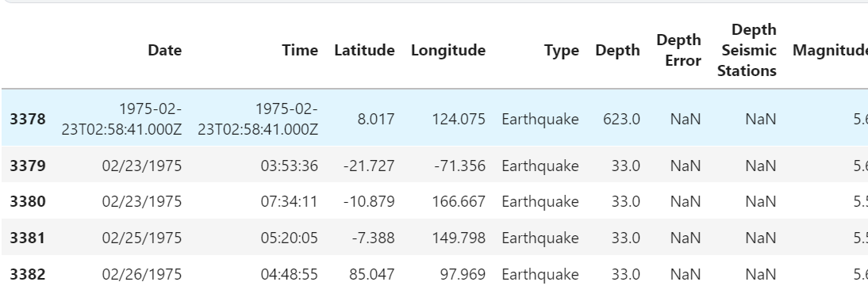Screen dimensions: 868x301
Task: Select row index 3378
Action: click(28, 120)
